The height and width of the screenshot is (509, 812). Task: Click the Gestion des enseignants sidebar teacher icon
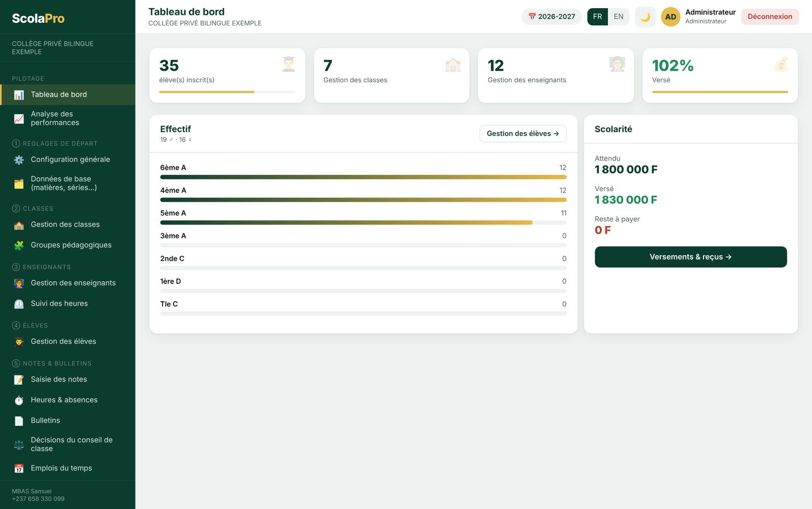(x=19, y=283)
